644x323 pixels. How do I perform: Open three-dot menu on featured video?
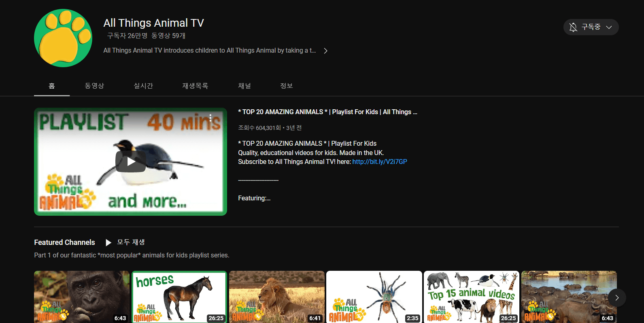coord(210,118)
